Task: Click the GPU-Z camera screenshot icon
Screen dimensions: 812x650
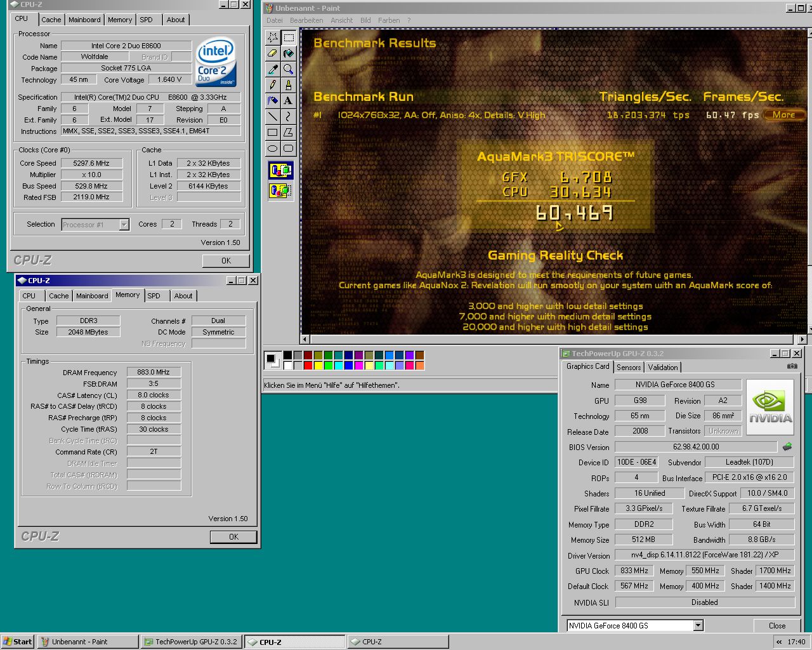Action: point(792,366)
